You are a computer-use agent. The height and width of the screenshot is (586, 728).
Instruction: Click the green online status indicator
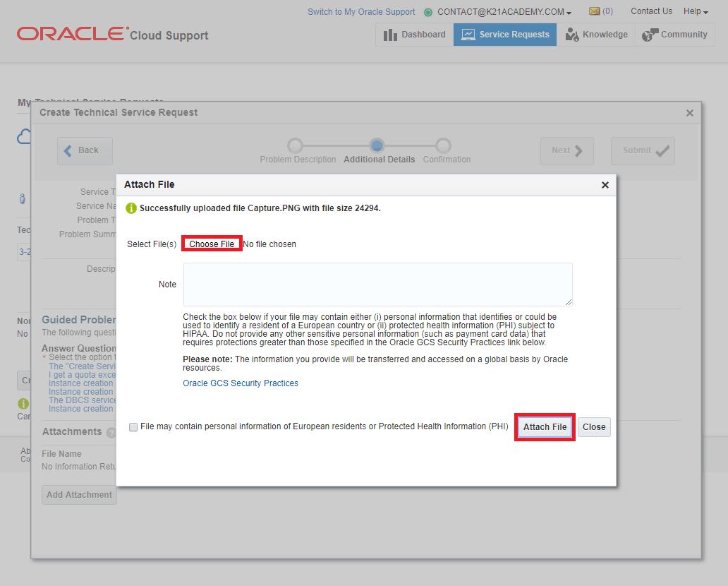[x=427, y=11]
